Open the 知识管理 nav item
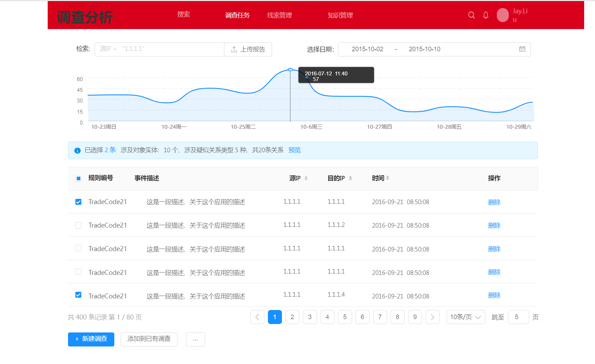The image size is (595, 364). coord(340,15)
